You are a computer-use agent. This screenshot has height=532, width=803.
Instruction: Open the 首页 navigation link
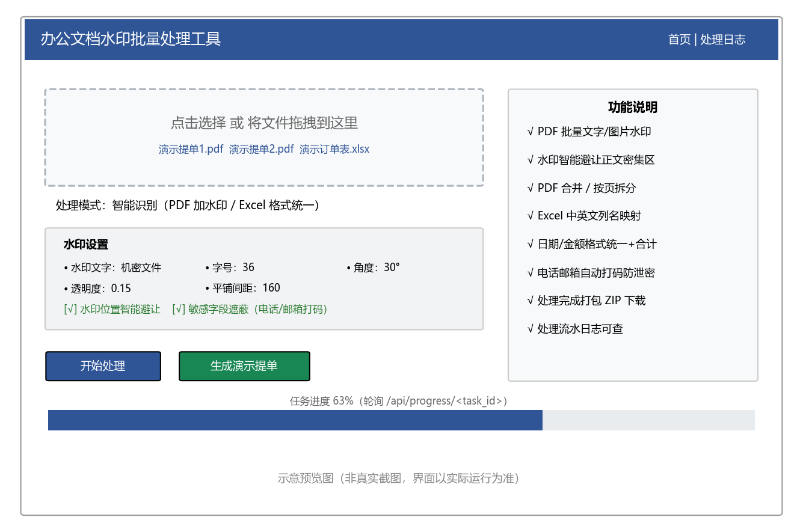click(x=679, y=40)
